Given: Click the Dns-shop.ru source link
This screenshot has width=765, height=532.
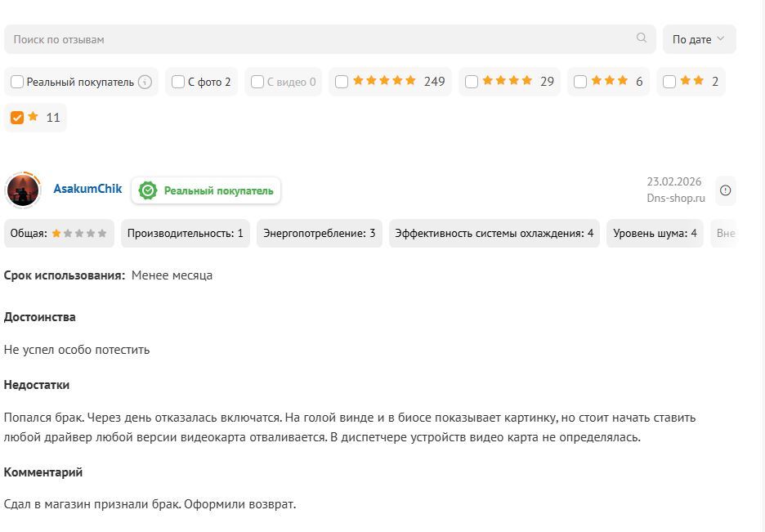Looking at the screenshot, I should 675,198.
